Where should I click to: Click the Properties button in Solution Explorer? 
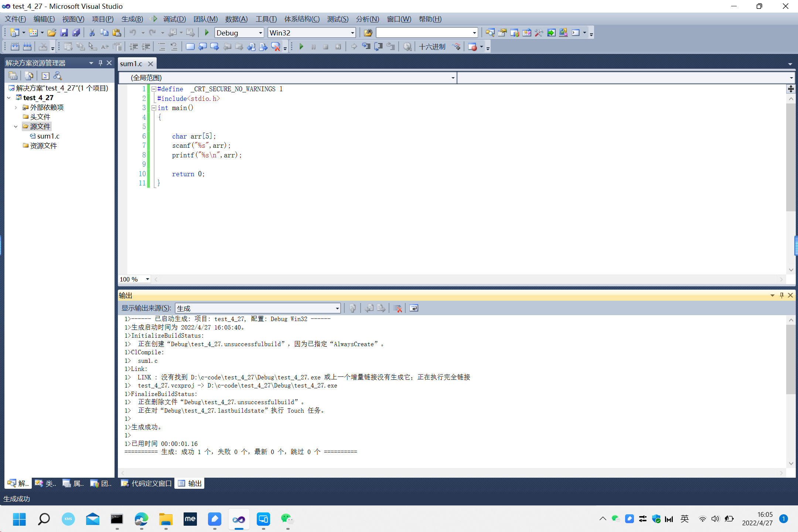tap(13, 76)
